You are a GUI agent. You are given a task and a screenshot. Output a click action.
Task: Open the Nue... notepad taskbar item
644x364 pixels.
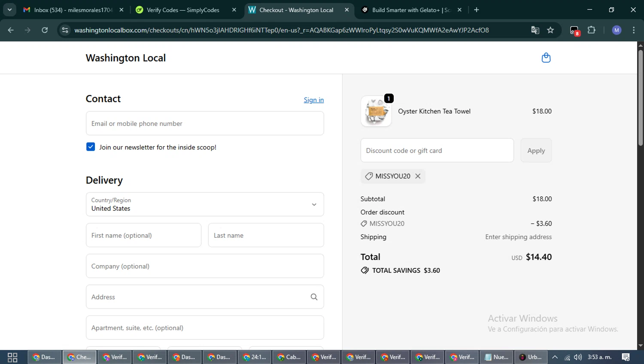(x=496, y=357)
